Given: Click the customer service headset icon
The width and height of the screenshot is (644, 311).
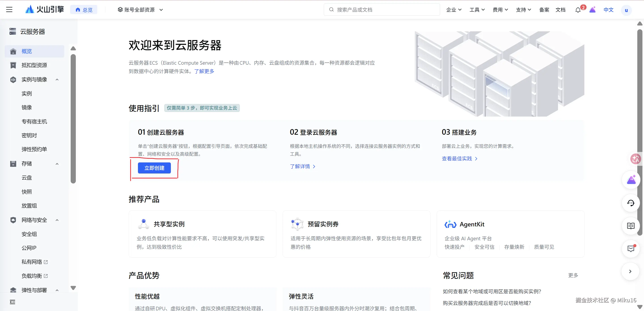Looking at the screenshot, I should pos(631,203).
